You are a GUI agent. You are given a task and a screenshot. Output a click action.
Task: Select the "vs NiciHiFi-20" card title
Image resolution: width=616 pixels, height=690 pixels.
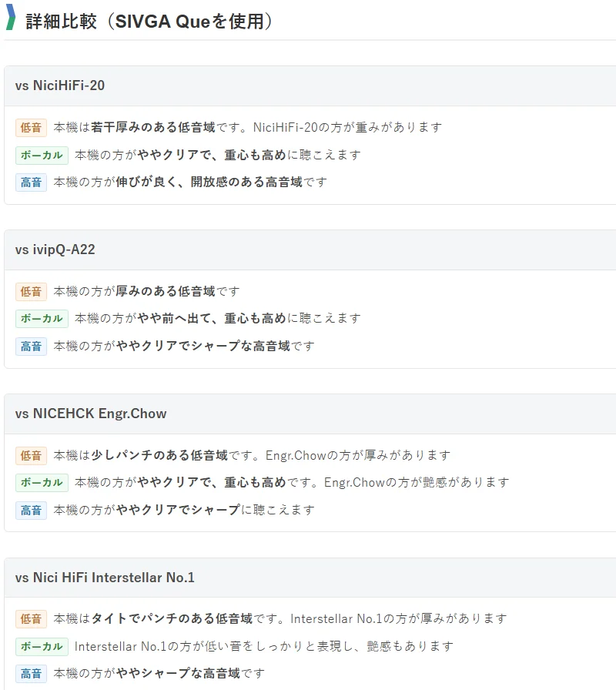coord(60,85)
